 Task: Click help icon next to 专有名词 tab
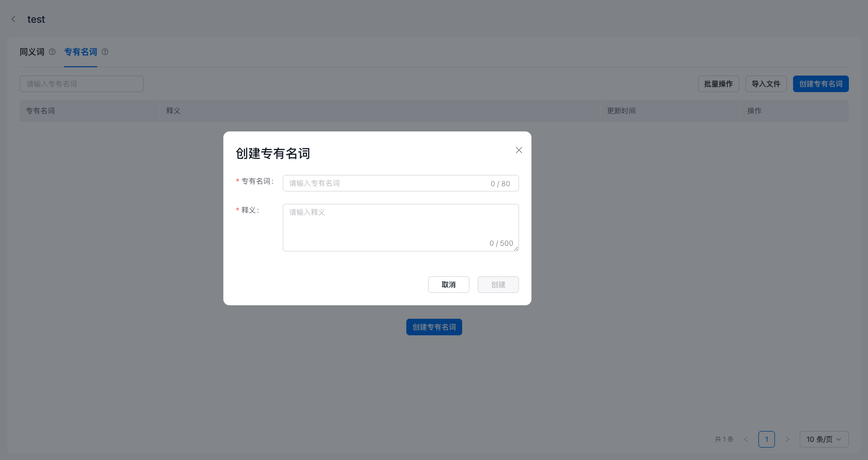pyautogui.click(x=105, y=52)
